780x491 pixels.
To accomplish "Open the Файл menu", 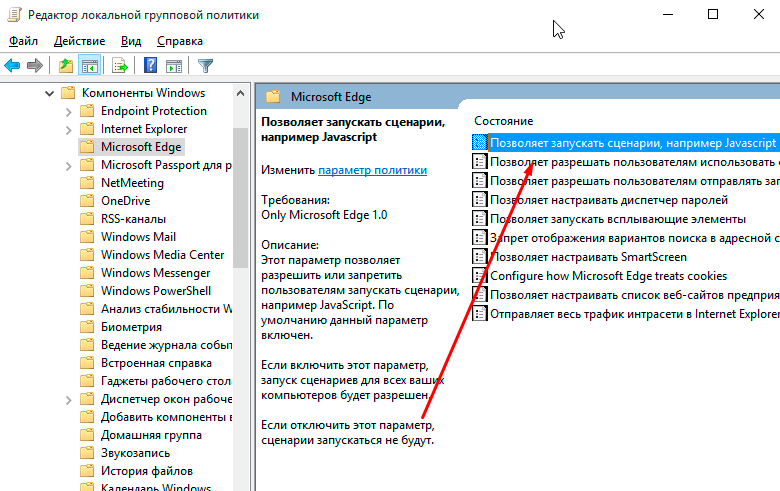I will click(x=23, y=41).
